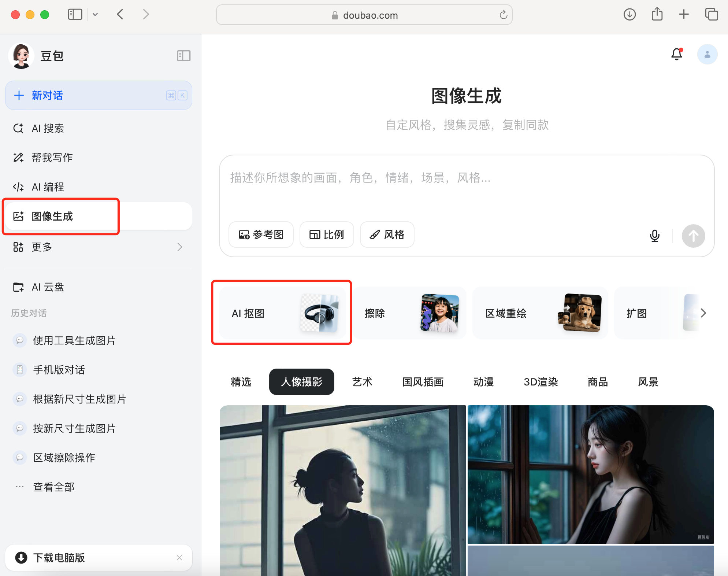
Task: Start a 新对话 new conversation
Action: (x=99, y=95)
